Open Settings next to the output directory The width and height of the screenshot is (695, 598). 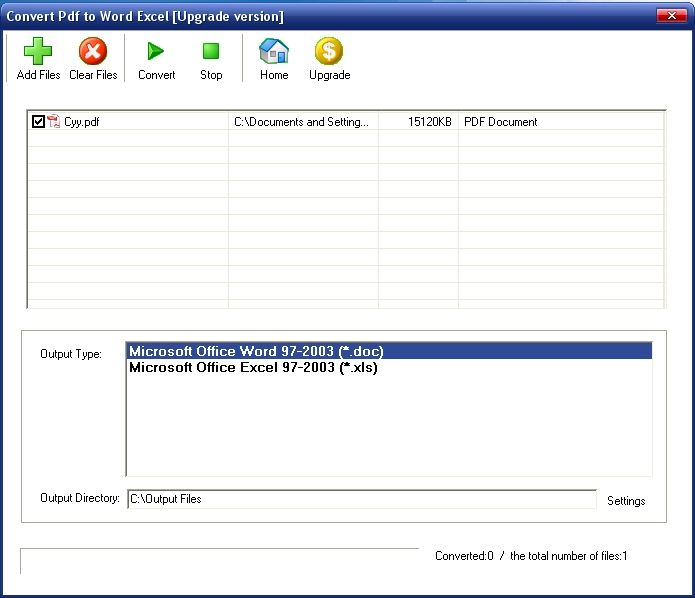click(x=626, y=501)
